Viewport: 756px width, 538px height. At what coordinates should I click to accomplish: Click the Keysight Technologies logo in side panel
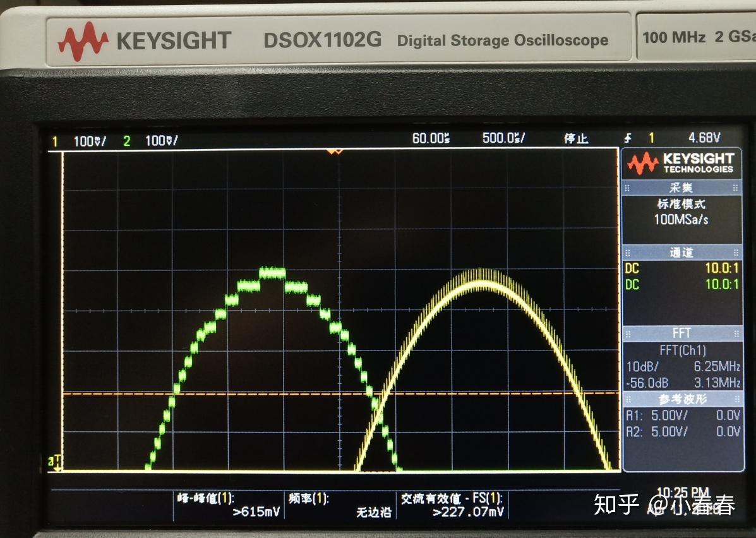[x=681, y=164]
